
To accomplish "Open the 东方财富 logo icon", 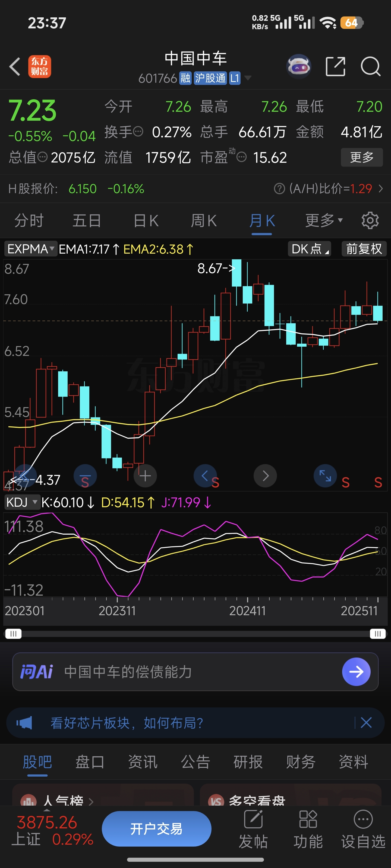I will coord(39,66).
